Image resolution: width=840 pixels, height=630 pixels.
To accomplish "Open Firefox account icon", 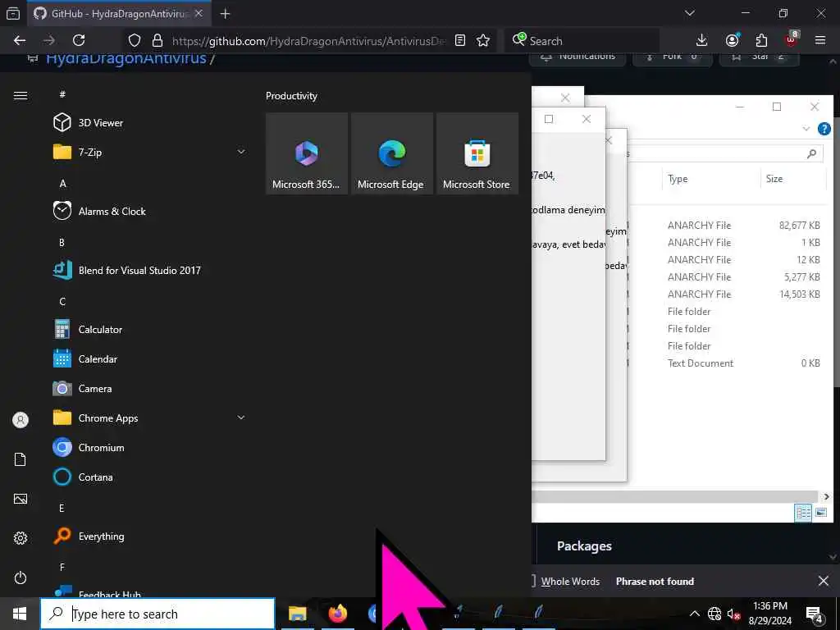I will pos(733,40).
